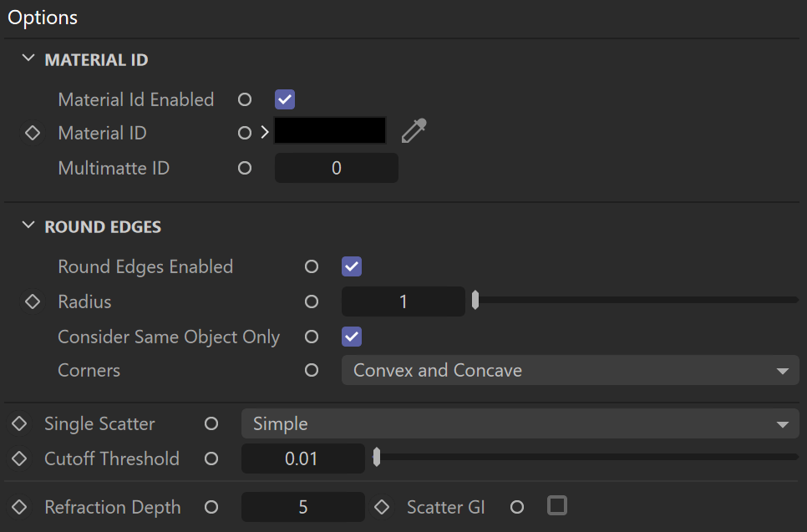Viewport: 807px width, 532px height.
Task: Click the Refraction Depth value field
Action: (x=303, y=507)
